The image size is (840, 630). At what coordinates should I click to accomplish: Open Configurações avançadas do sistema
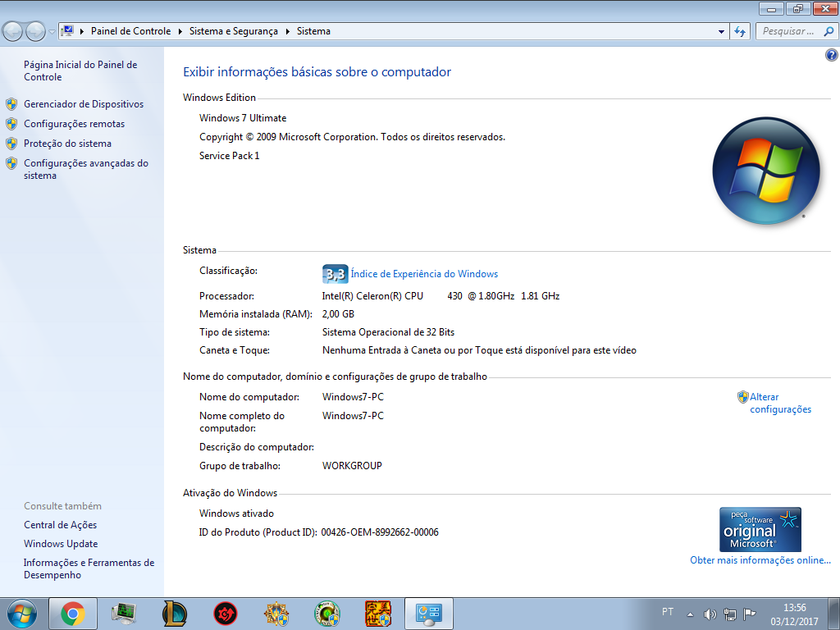coord(85,169)
